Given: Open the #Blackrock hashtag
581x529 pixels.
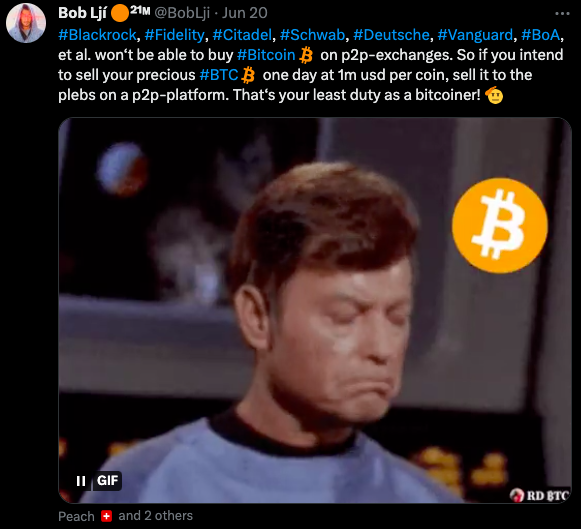Looking at the screenshot, I should tap(97, 35).
